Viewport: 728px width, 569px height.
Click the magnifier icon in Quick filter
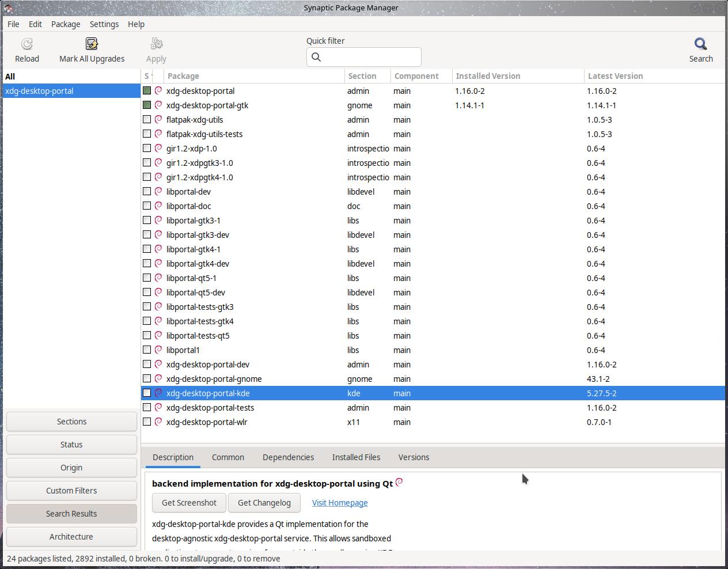click(x=316, y=57)
